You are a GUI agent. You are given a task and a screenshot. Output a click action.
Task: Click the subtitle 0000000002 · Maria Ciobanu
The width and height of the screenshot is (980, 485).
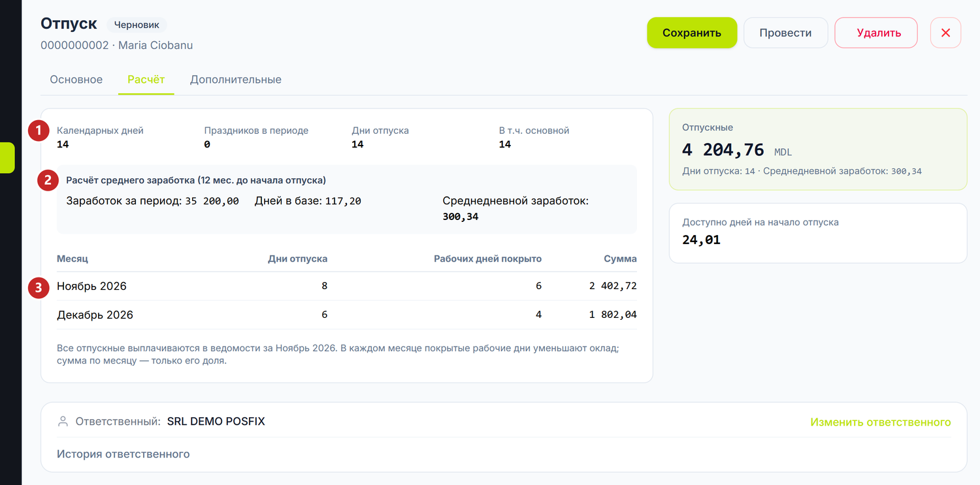(117, 46)
